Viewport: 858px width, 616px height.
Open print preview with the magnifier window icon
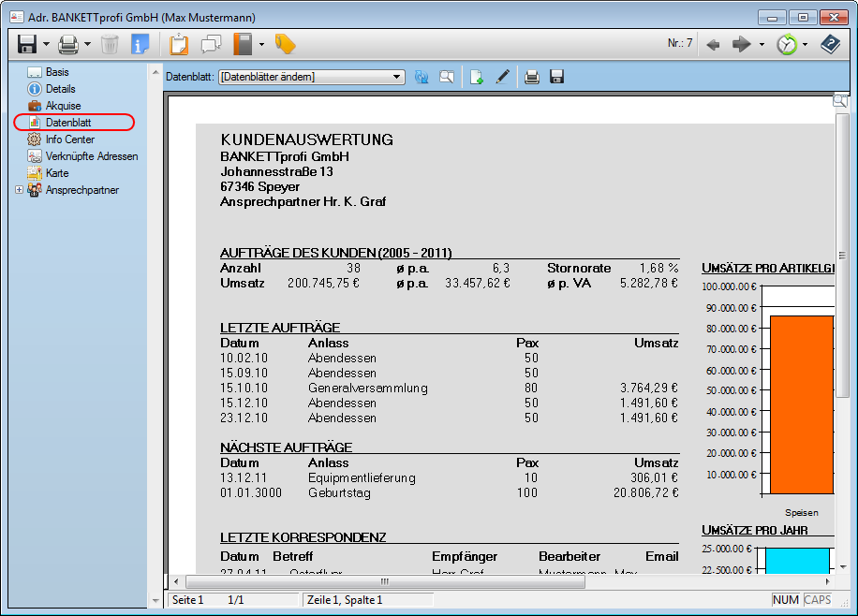[446, 77]
